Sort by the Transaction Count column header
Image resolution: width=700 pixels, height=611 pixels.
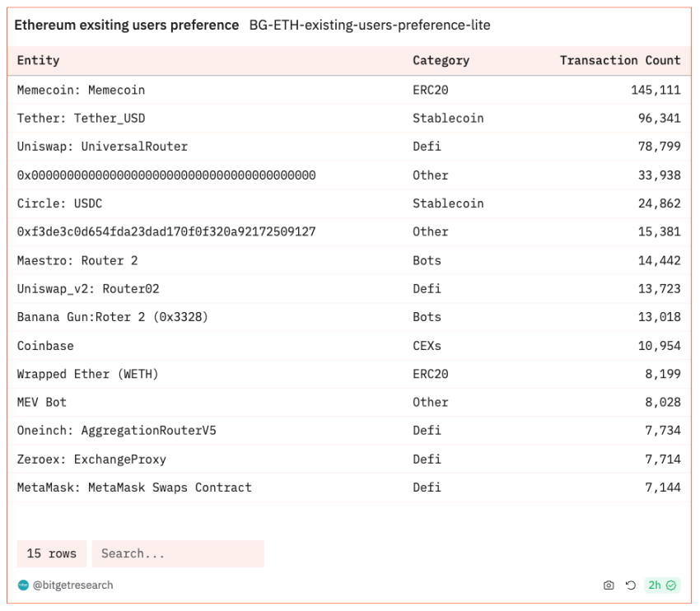click(619, 60)
